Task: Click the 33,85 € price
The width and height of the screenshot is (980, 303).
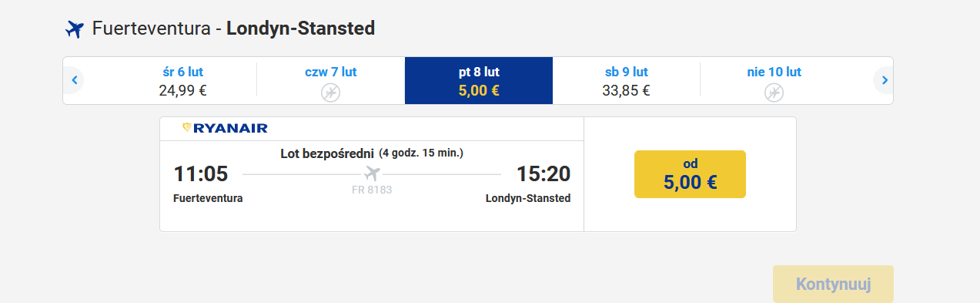Action: [x=627, y=90]
